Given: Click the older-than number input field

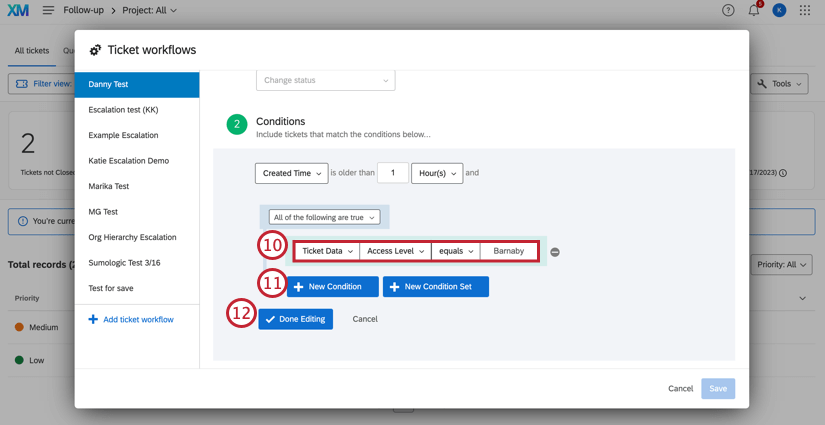Looking at the screenshot, I should (x=393, y=173).
